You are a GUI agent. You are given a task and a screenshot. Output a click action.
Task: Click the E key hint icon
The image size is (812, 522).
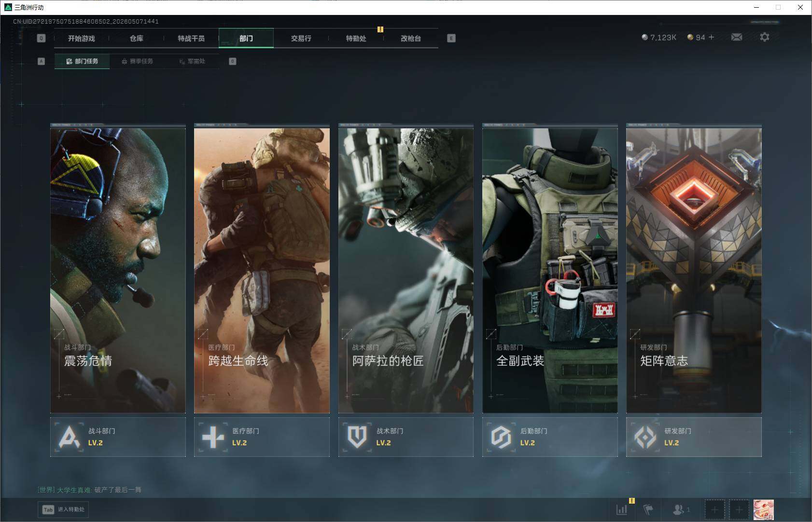pyautogui.click(x=451, y=38)
